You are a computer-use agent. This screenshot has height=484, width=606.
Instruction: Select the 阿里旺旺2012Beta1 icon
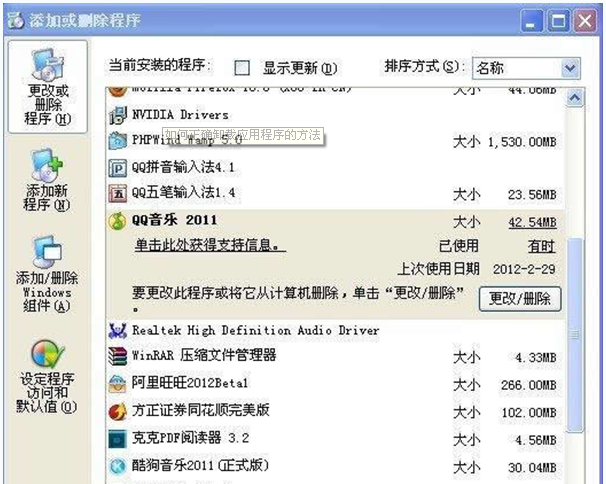point(117,384)
